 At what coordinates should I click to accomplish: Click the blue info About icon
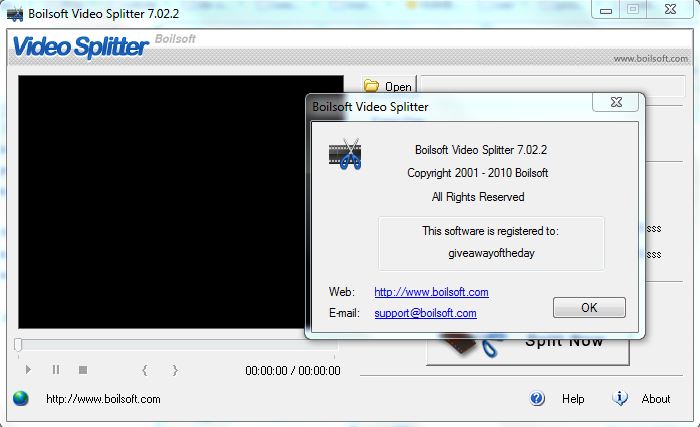click(x=620, y=398)
